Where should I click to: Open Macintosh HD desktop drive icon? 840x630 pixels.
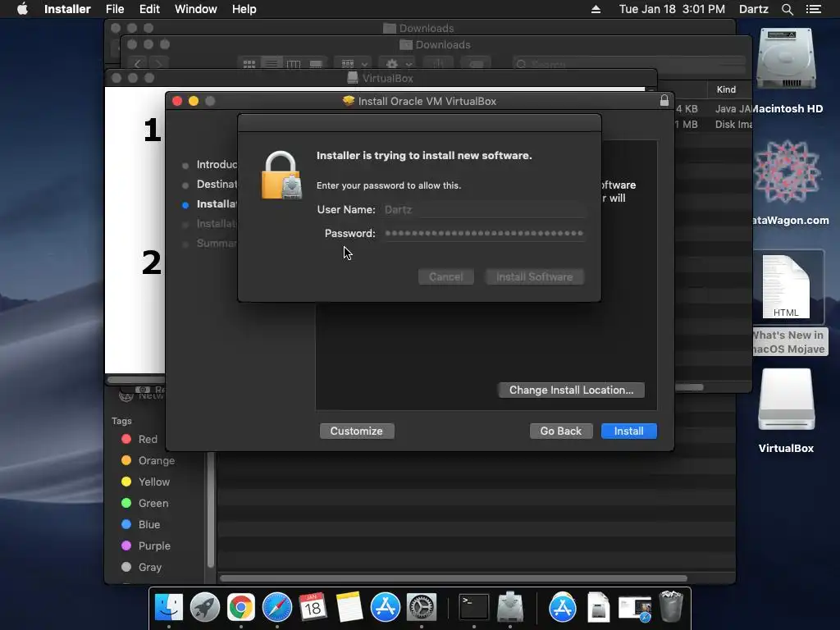click(786, 59)
